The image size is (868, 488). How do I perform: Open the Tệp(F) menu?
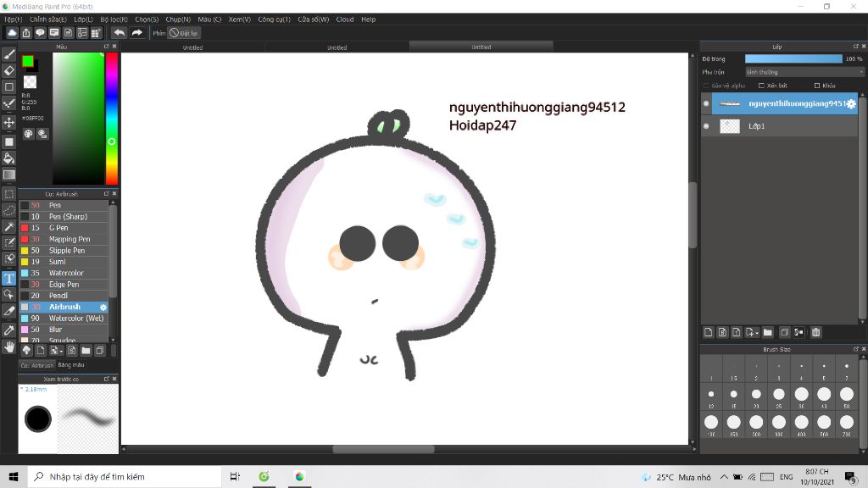tap(14, 19)
